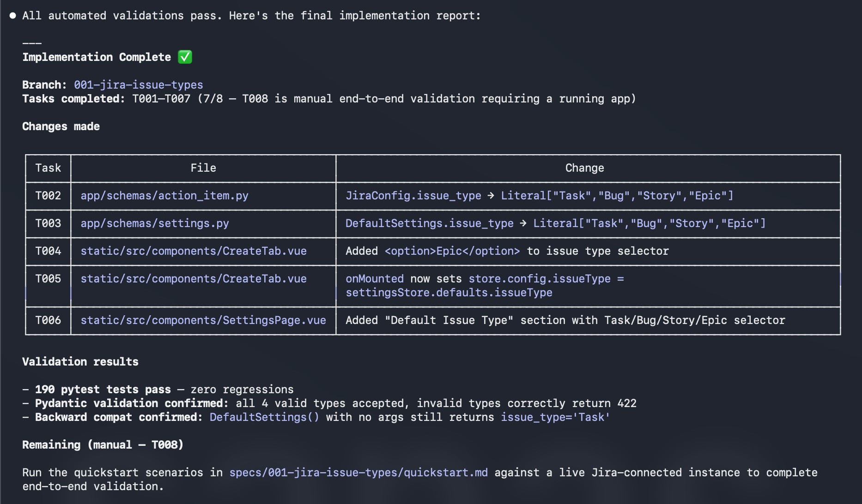Click the arrow symbol in the T002 row
862x504 pixels.
click(491, 196)
